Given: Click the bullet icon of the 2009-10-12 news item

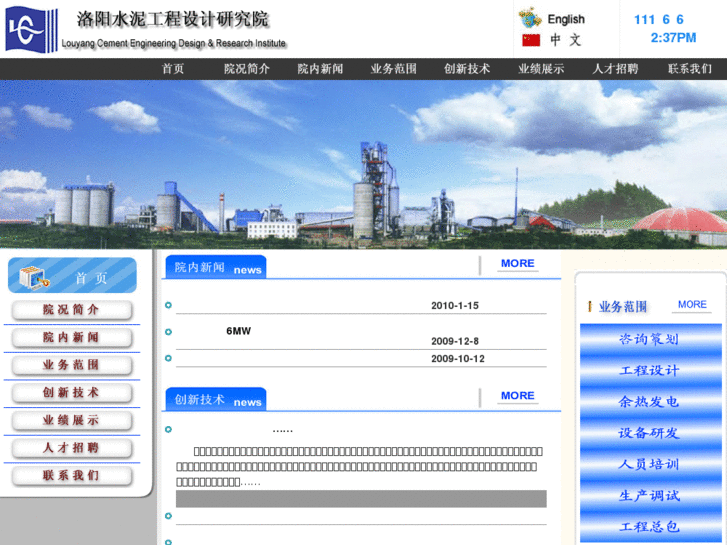Looking at the screenshot, I should pyautogui.click(x=168, y=358).
